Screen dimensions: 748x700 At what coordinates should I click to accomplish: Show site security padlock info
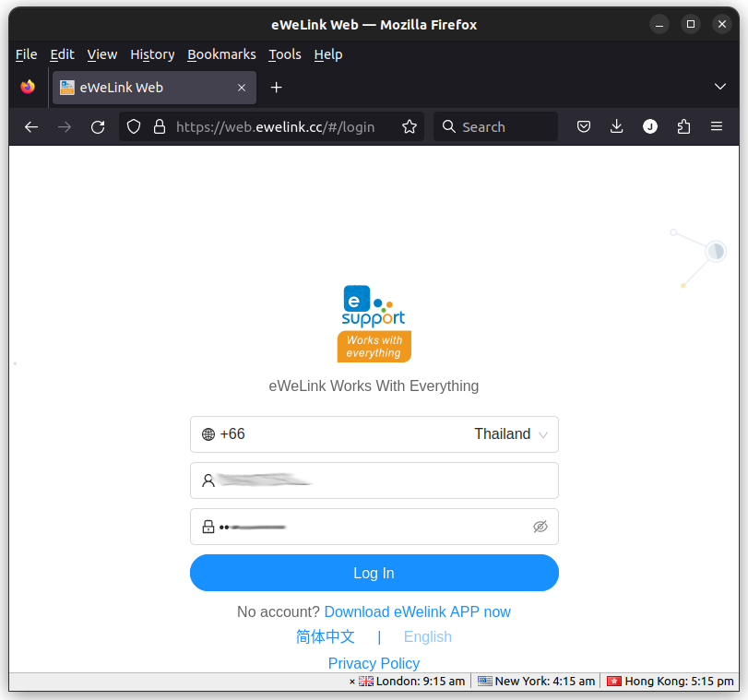pos(160,127)
